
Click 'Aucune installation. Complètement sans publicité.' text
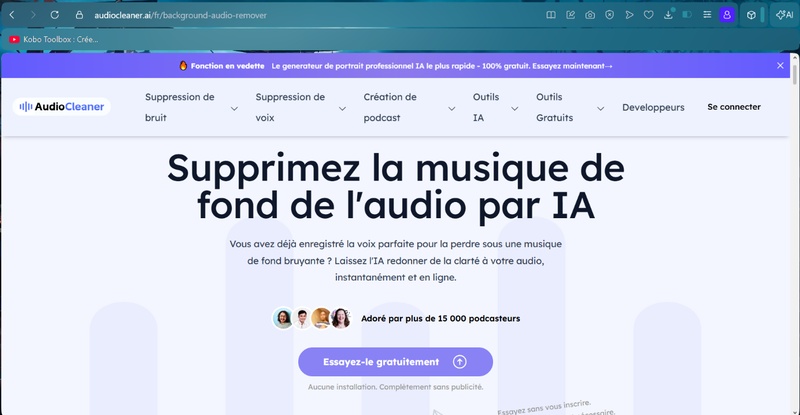pyautogui.click(x=395, y=387)
